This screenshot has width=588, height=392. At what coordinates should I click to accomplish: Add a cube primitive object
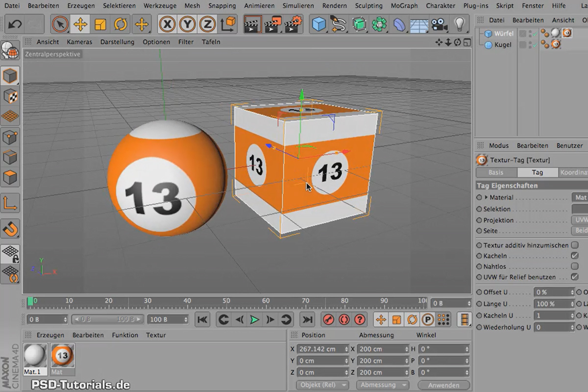pos(319,24)
